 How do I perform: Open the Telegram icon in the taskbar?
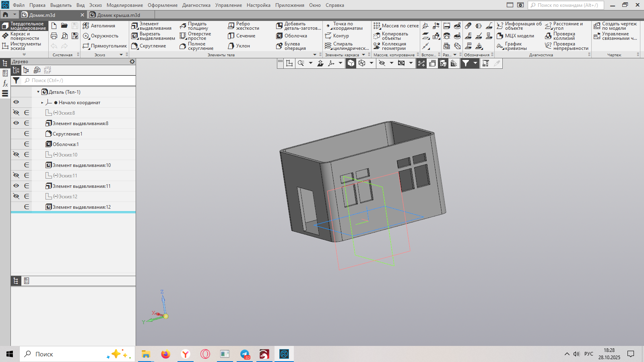coord(245,354)
